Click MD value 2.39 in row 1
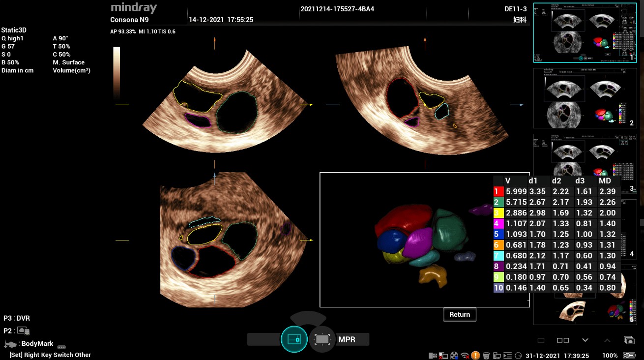The height and width of the screenshot is (360, 644). coord(607,191)
